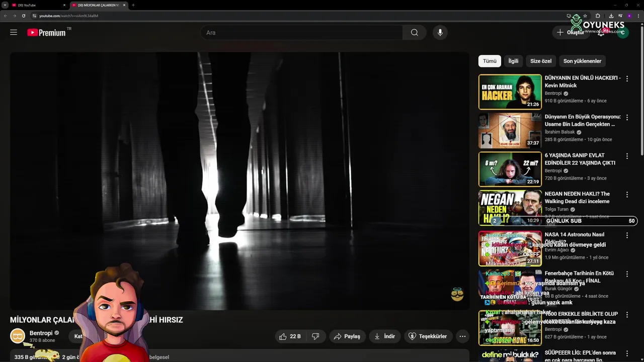Open 'DÜNYANIN EN ÜNLÜ HACKER'I' video title
The width and height of the screenshot is (644, 362).
(583, 82)
